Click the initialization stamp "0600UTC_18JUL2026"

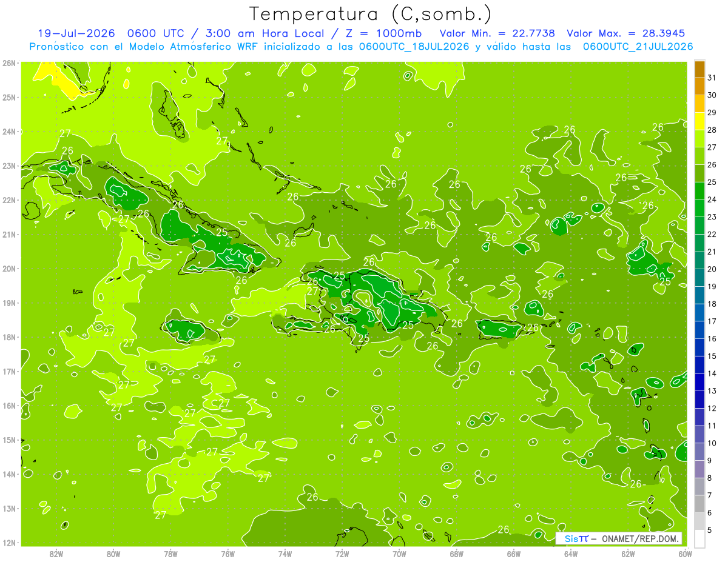(414, 47)
